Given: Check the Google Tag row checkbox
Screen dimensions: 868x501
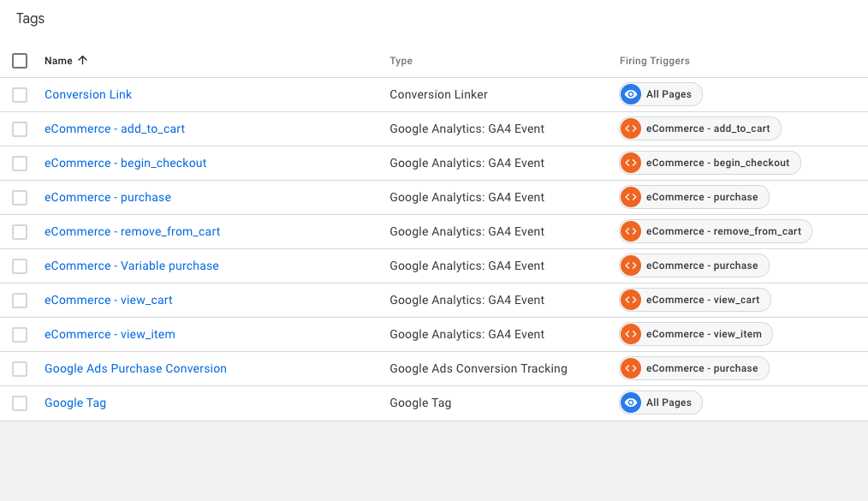Looking at the screenshot, I should [20, 403].
